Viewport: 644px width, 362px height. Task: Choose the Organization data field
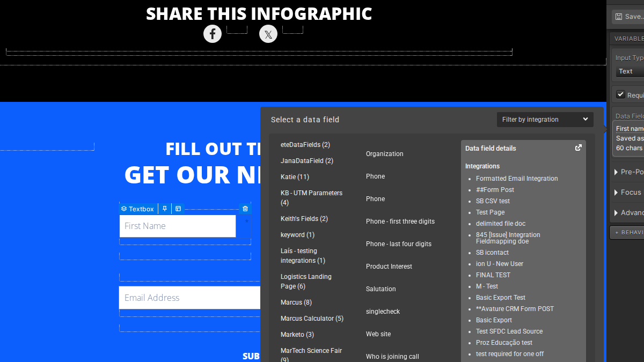coord(385,154)
